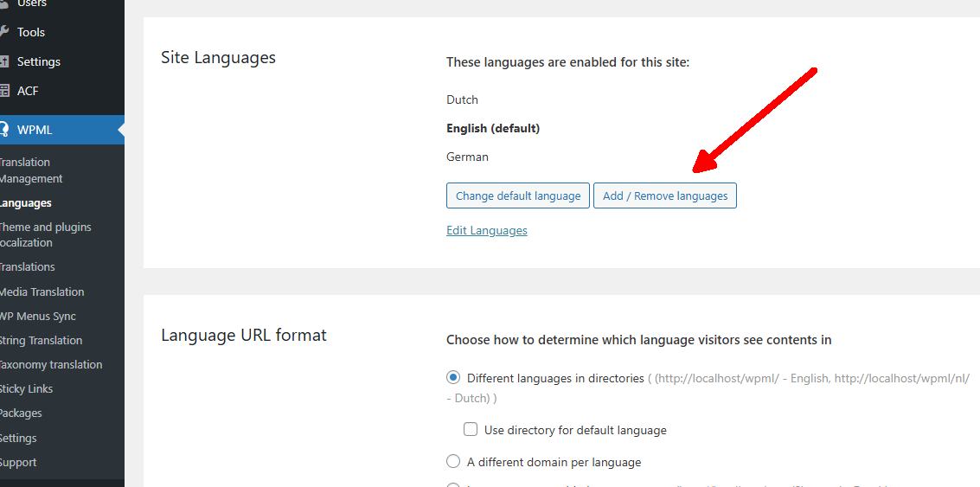Select the Languages submenu item
Screen dimensions: 980x487
(x=26, y=203)
